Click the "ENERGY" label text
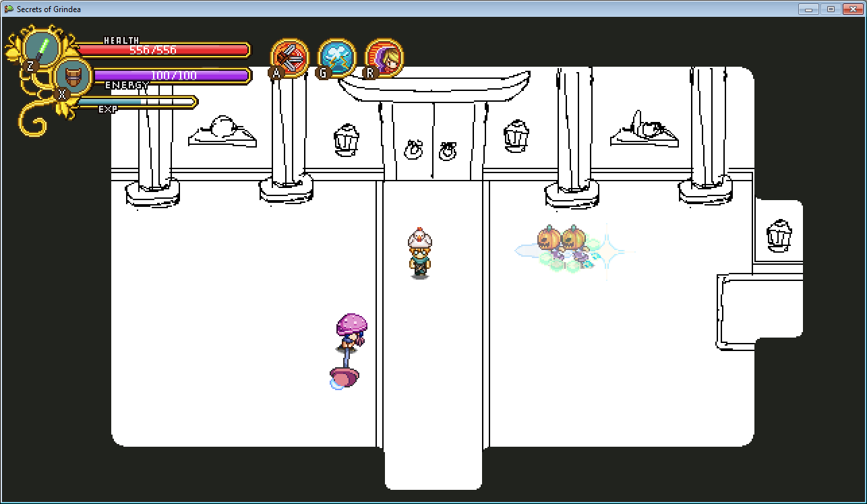 [127, 86]
